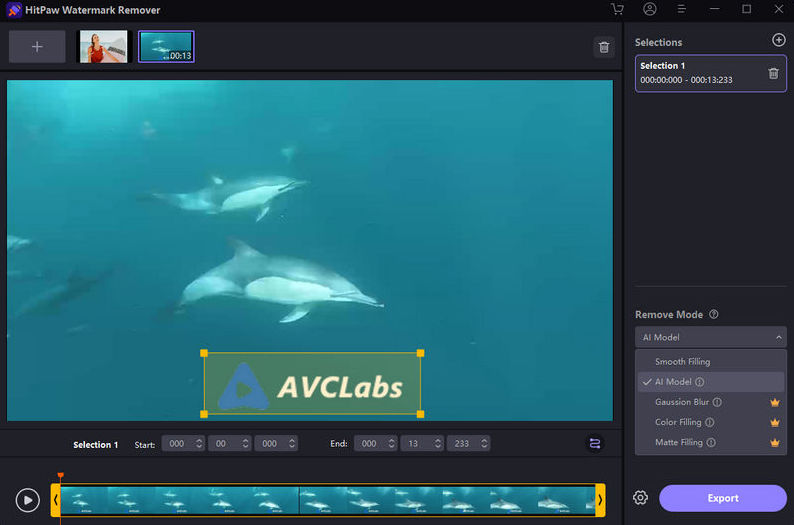Image resolution: width=794 pixels, height=525 pixels.
Task: Open the shopping cart icon
Action: (617, 10)
